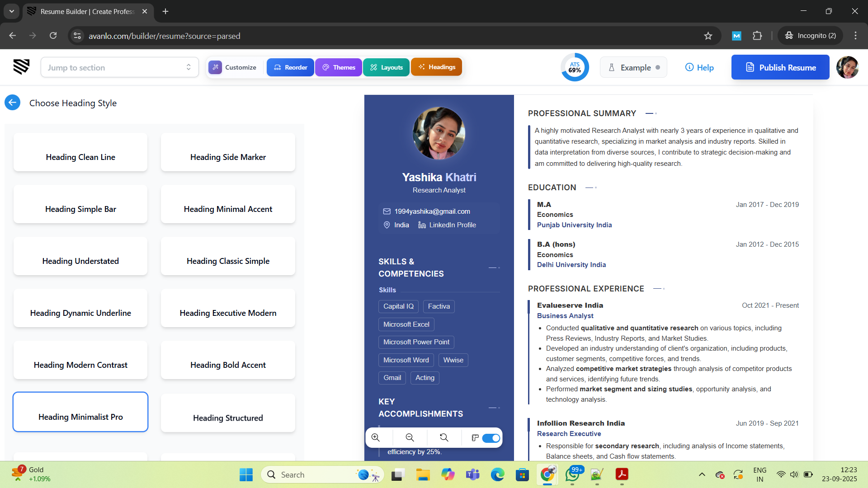Reset zoom with the magnifier icon

pos(444,437)
